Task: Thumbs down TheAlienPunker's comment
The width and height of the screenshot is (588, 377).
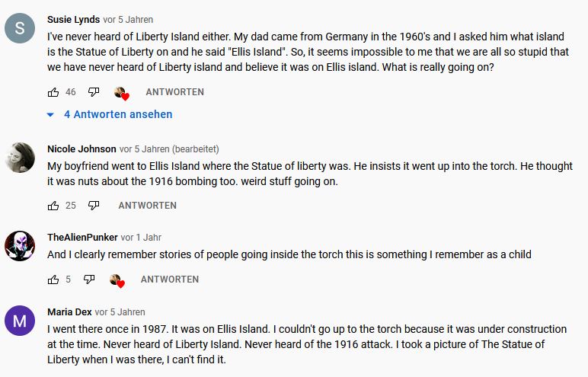Action: 89,280
